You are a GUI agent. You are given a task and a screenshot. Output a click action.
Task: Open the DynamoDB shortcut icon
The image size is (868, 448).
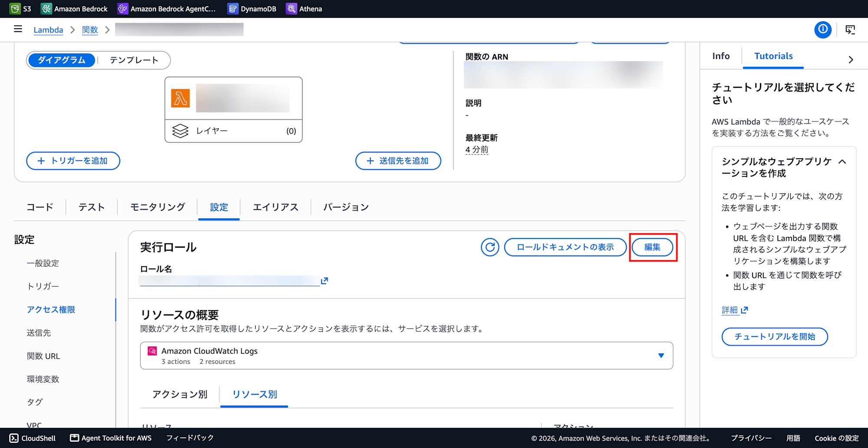pyautogui.click(x=233, y=9)
